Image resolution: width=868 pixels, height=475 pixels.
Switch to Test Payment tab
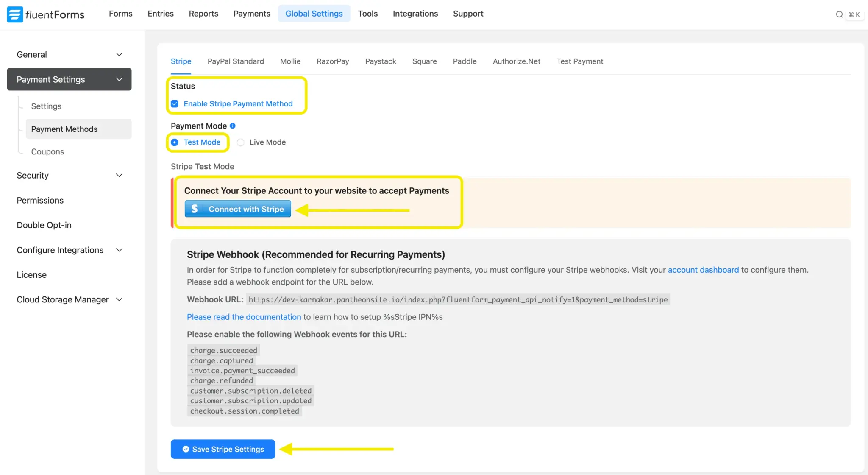[x=579, y=61]
